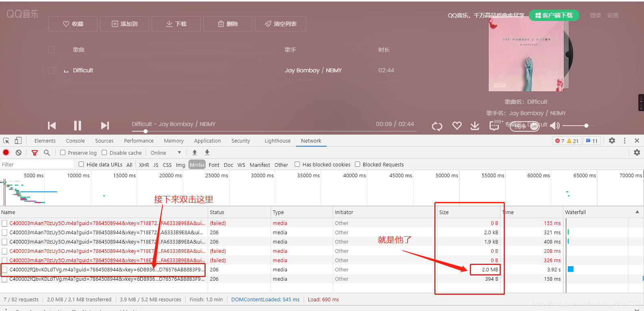Open the song title Difficult in list
This screenshot has width=644, height=311.
pyautogui.click(x=83, y=70)
